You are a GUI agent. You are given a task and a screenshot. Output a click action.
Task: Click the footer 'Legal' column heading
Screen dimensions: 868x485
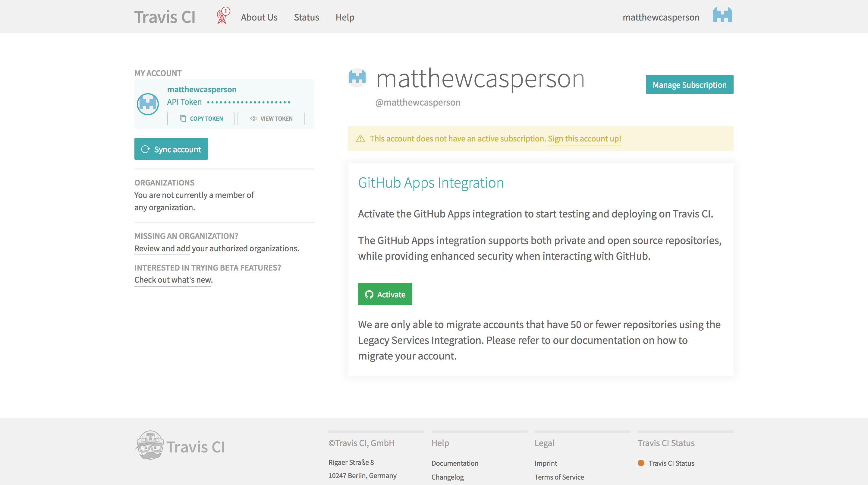[x=544, y=443]
